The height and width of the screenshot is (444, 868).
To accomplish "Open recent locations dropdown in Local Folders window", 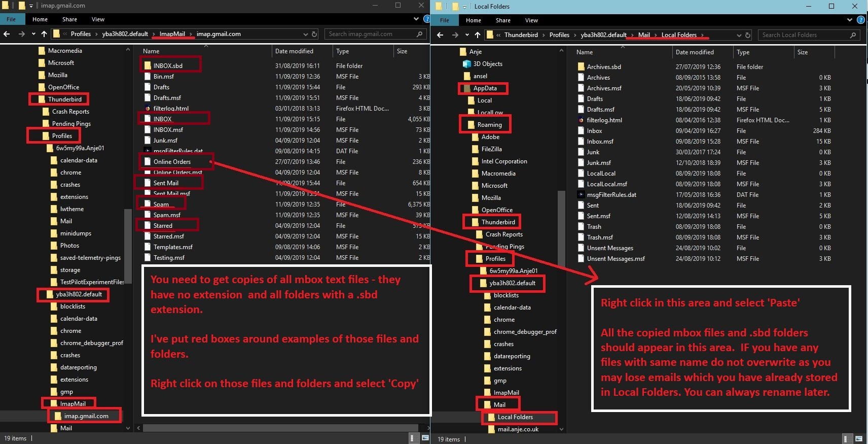I will tap(467, 35).
